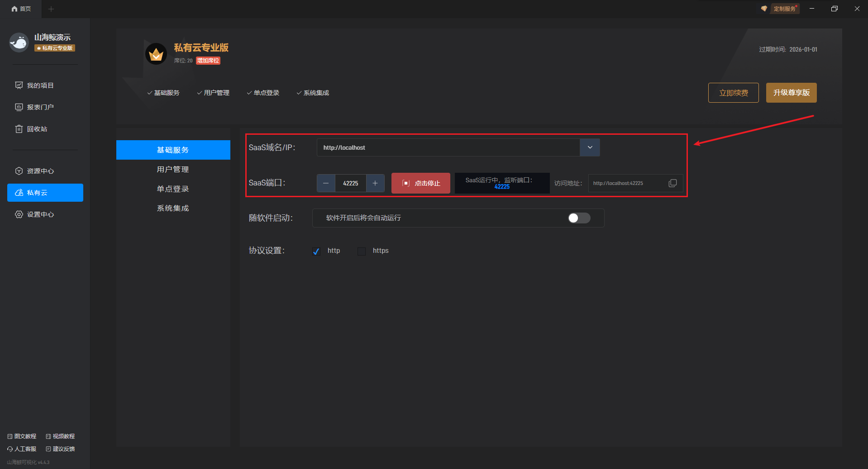The image size is (868, 469).
Task: Check the https protocol checkbox
Action: coord(362,251)
